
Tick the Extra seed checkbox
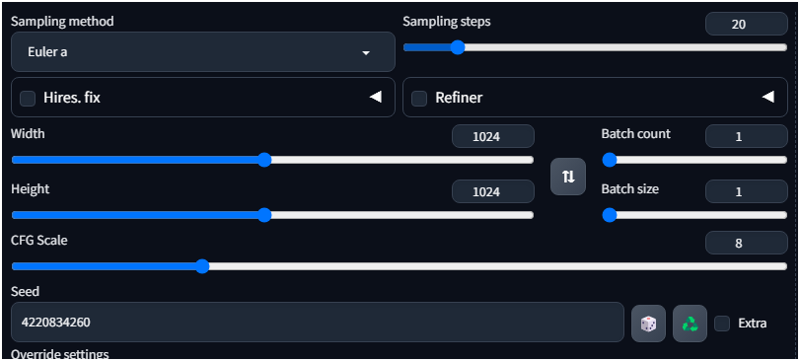[722, 323]
